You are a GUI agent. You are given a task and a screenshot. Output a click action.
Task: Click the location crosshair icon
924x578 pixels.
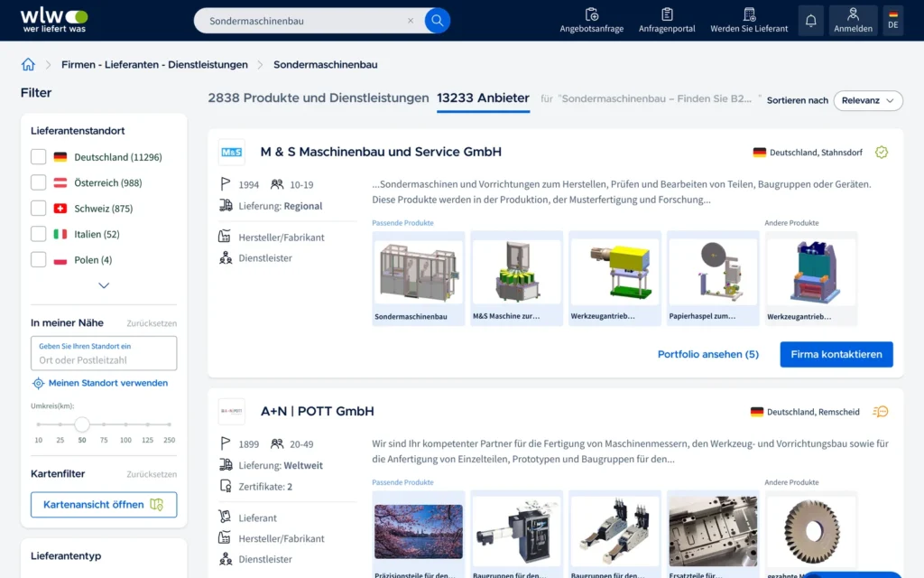[38, 383]
